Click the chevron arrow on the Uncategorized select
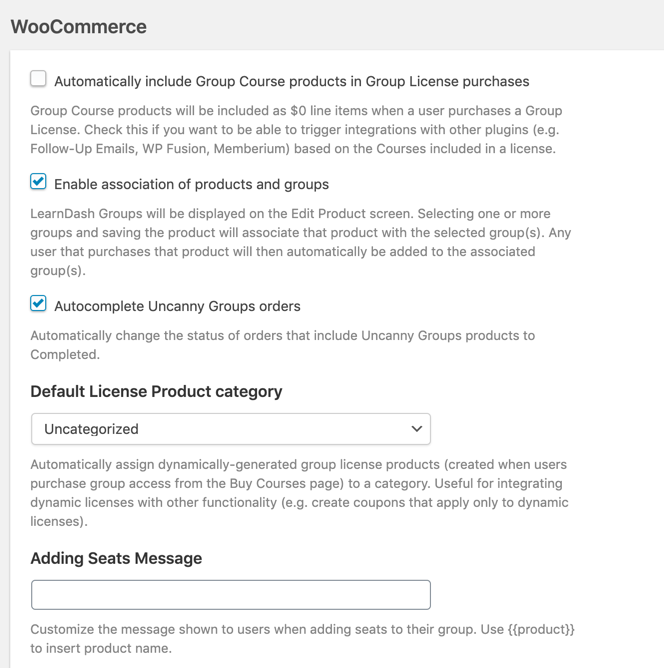Image resolution: width=664 pixels, height=668 pixels. (416, 429)
